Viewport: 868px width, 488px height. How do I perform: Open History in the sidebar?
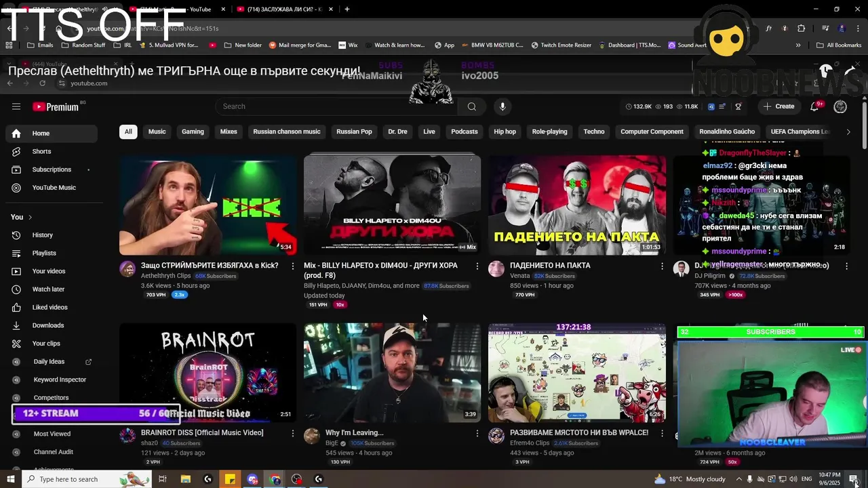tap(51, 235)
